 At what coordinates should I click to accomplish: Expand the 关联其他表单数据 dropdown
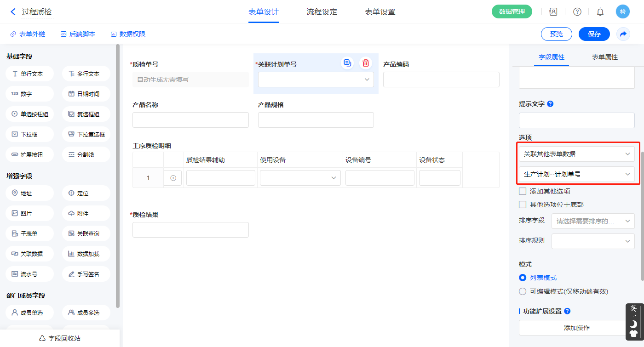pos(576,154)
